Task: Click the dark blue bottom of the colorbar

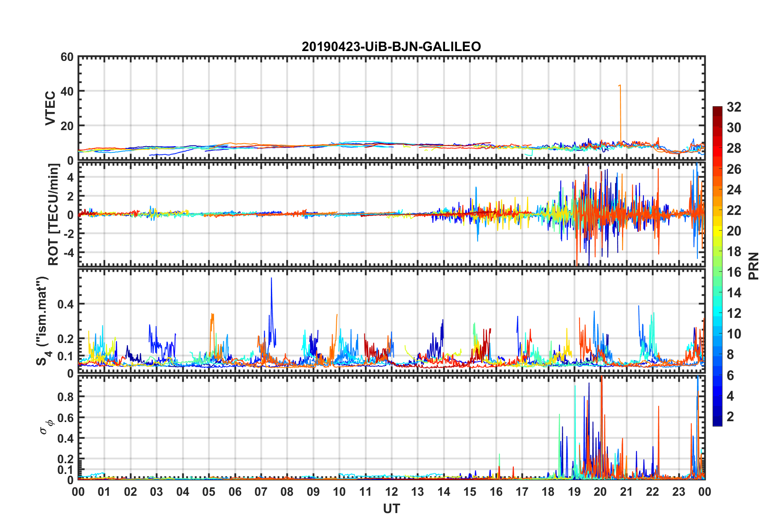Action: click(x=718, y=421)
